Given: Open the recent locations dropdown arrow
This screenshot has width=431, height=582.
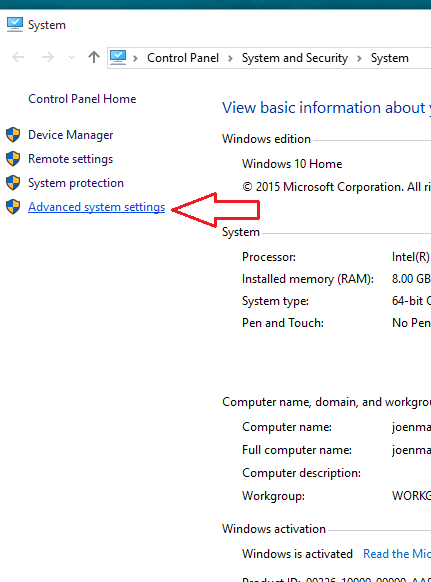Looking at the screenshot, I should click(71, 58).
